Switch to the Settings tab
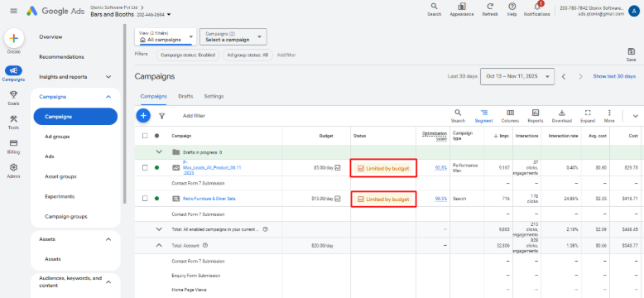644x298 pixels. click(214, 97)
